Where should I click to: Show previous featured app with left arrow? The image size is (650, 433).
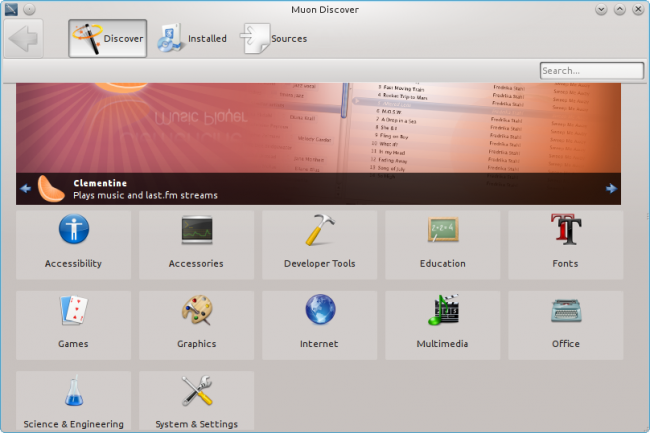(x=25, y=189)
